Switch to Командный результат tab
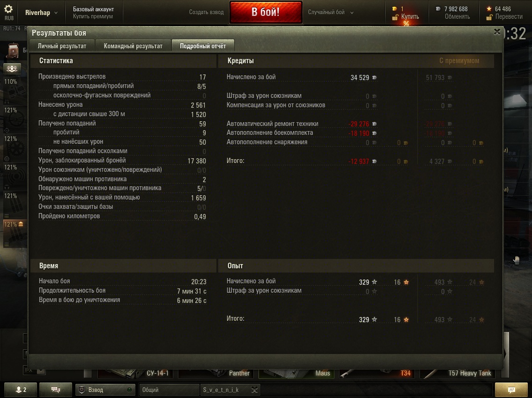Screen dimensions: 532x398 point(133,46)
